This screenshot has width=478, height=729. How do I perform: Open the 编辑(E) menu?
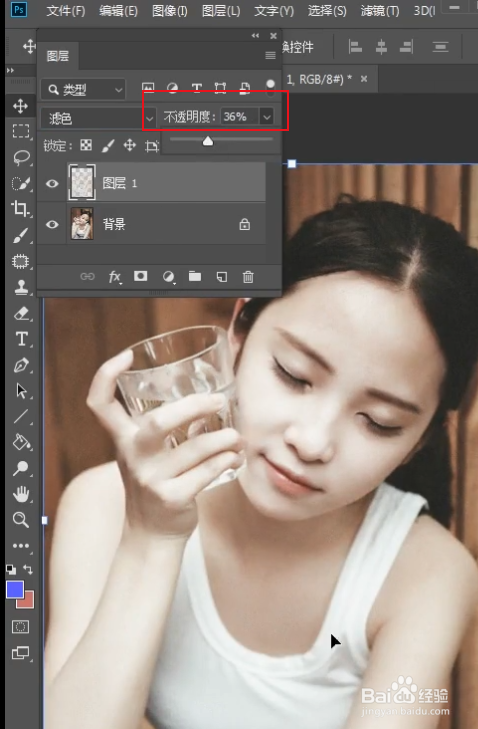coord(118,11)
